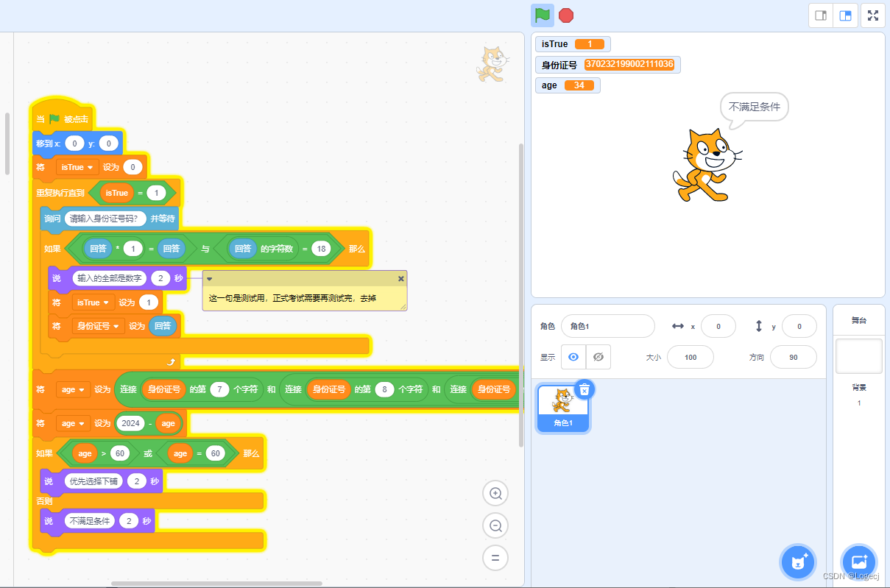This screenshot has width=890, height=588.
Task: Open isTrue dropdown inside the if block
Action: pyautogui.click(x=93, y=302)
